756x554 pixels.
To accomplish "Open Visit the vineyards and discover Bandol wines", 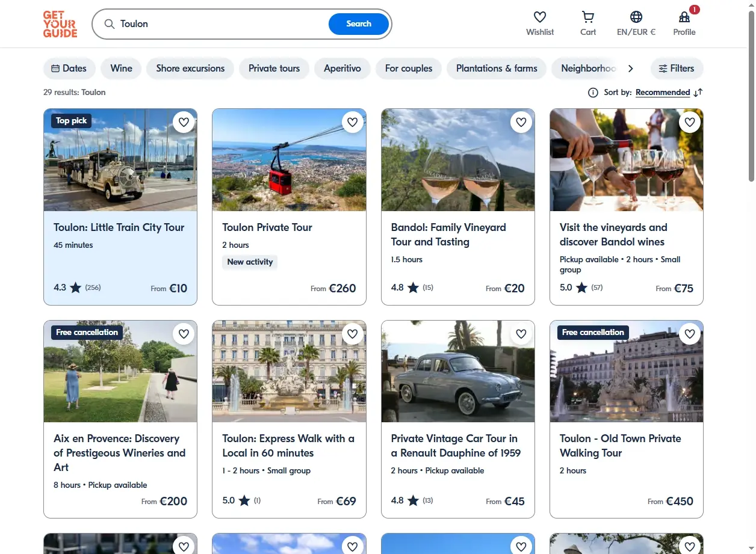I will click(x=613, y=235).
